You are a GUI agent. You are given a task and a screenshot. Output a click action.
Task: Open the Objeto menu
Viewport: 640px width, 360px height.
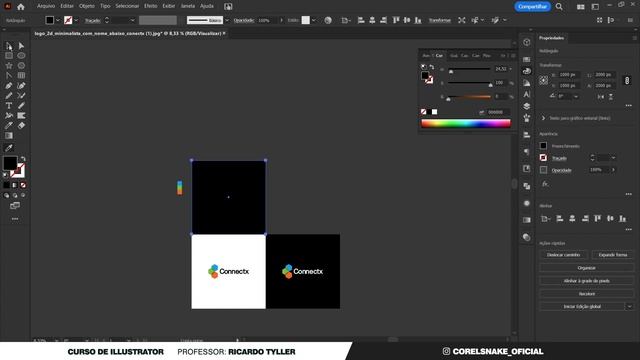[87, 6]
